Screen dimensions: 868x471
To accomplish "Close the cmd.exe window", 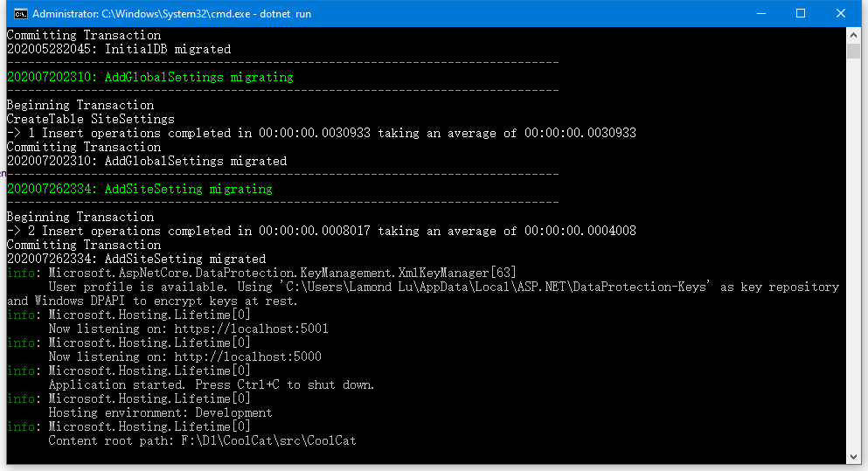I will pyautogui.click(x=840, y=13).
